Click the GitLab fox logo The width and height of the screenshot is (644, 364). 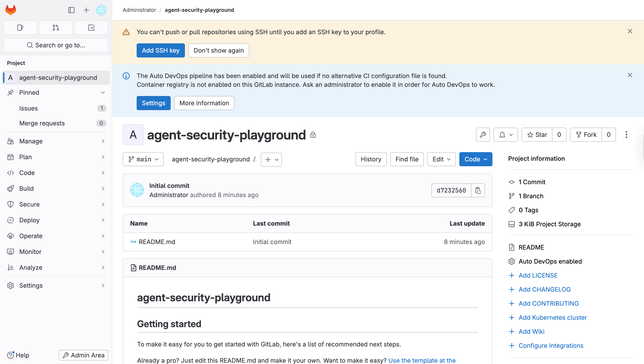(11, 10)
